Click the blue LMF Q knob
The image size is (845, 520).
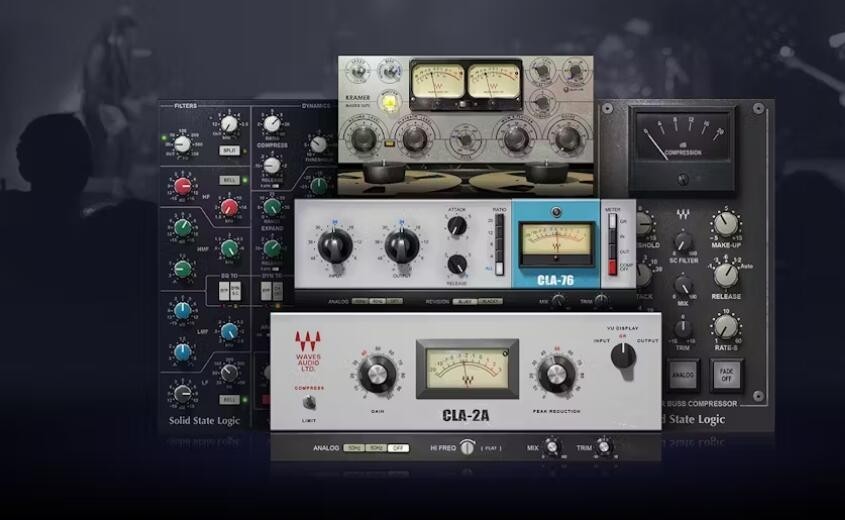(183, 352)
